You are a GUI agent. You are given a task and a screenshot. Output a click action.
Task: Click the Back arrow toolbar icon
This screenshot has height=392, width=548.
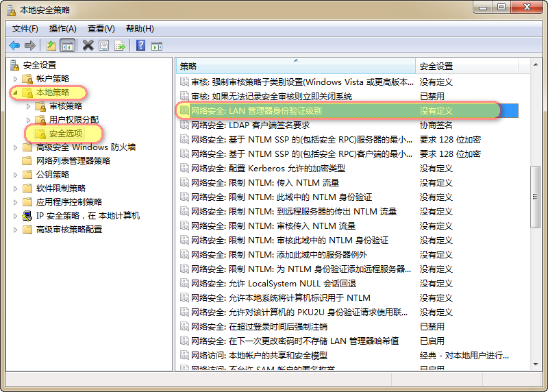click(14, 46)
